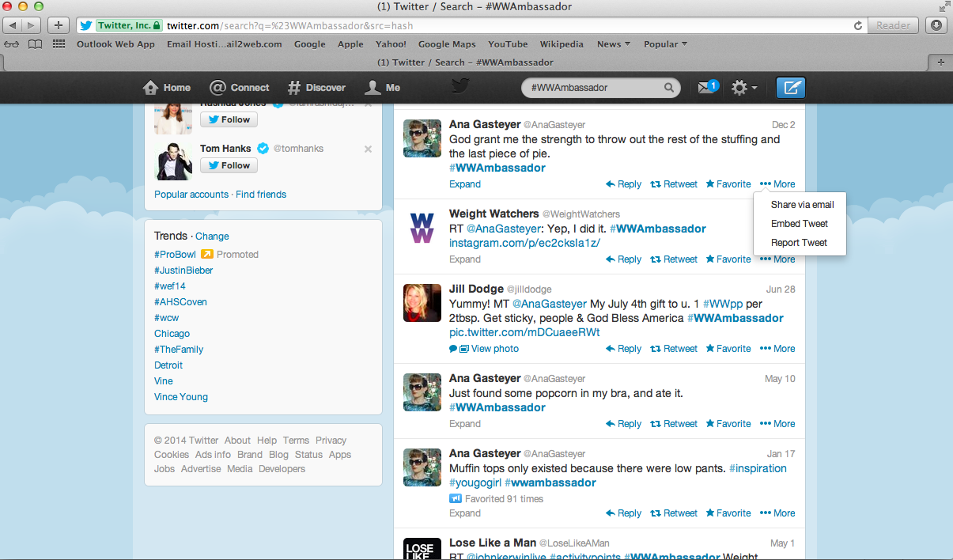Screen dimensions: 953x560
Task: Select Embed Tweet from menu
Action: (800, 224)
